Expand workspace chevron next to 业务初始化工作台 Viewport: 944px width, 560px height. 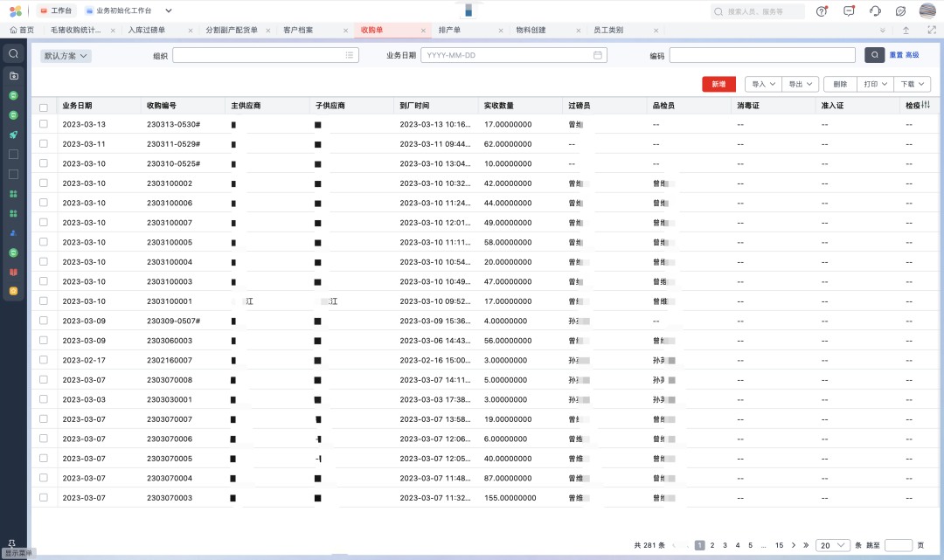tap(169, 10)
